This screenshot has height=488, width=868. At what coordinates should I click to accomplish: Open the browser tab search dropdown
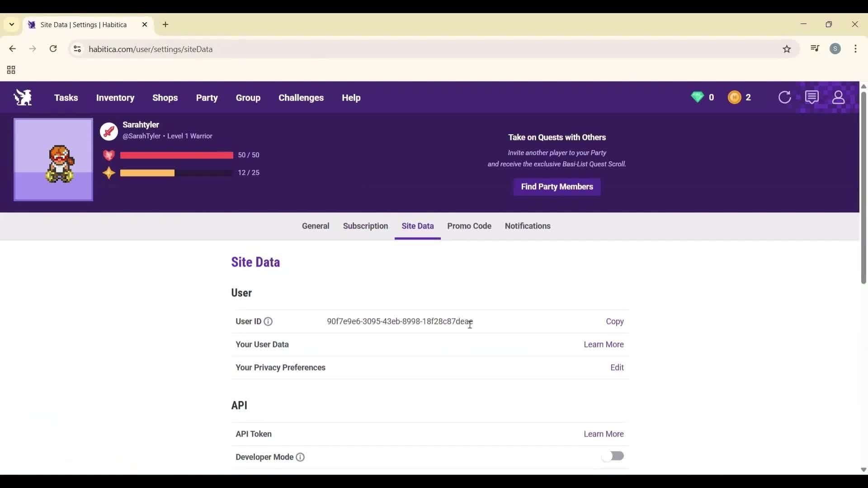(x=11, y=24)
